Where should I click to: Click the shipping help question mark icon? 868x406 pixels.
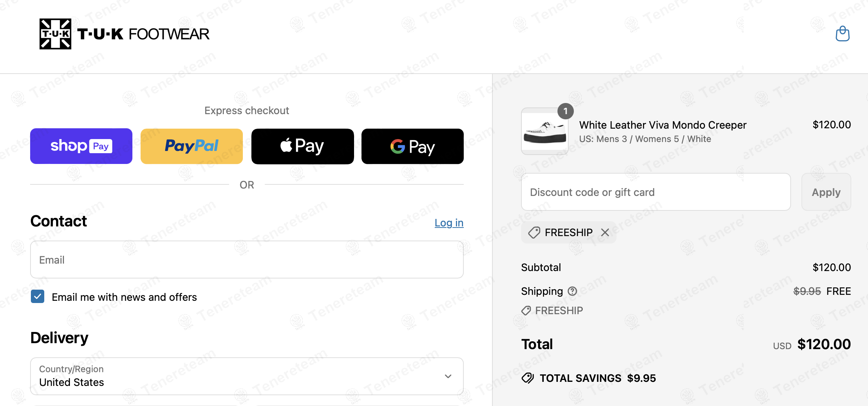pos(572,291)
